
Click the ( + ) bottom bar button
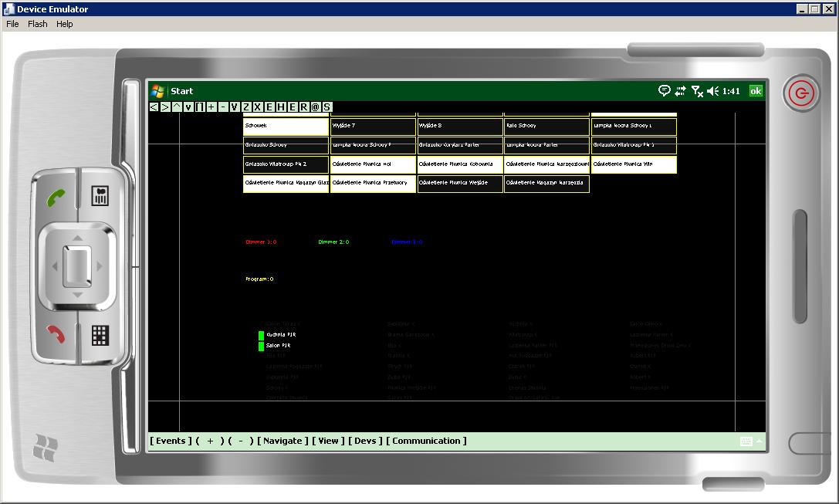coord(210,441)
